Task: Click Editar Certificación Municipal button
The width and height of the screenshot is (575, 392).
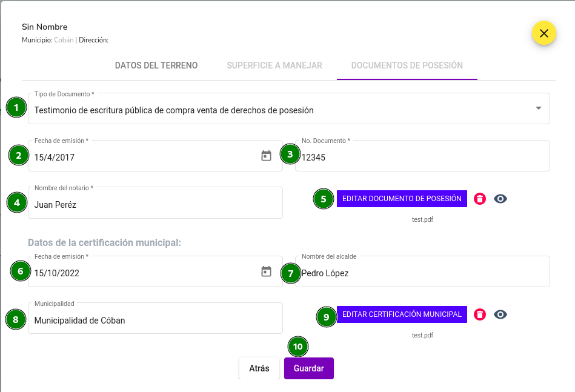Action: click(x=402, y=314)
